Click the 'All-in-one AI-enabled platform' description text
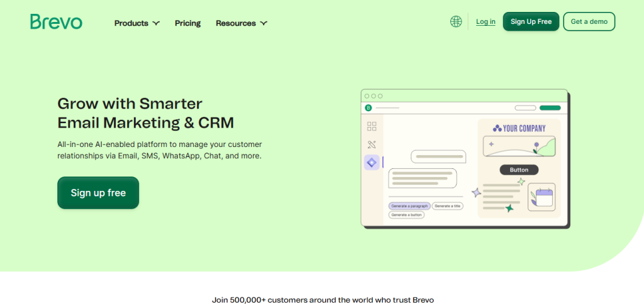This screenshot has height=304, width=644. [x=160, y=150]
